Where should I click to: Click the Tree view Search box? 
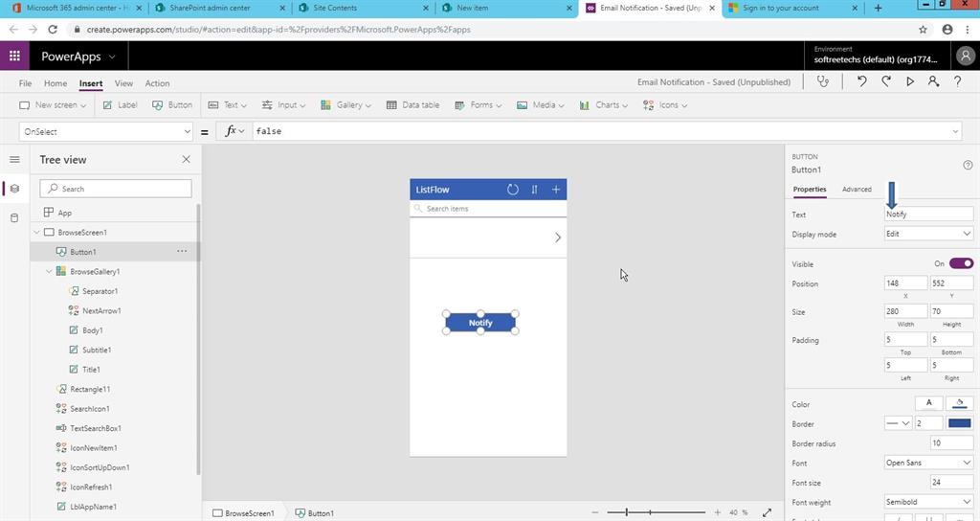116,189
